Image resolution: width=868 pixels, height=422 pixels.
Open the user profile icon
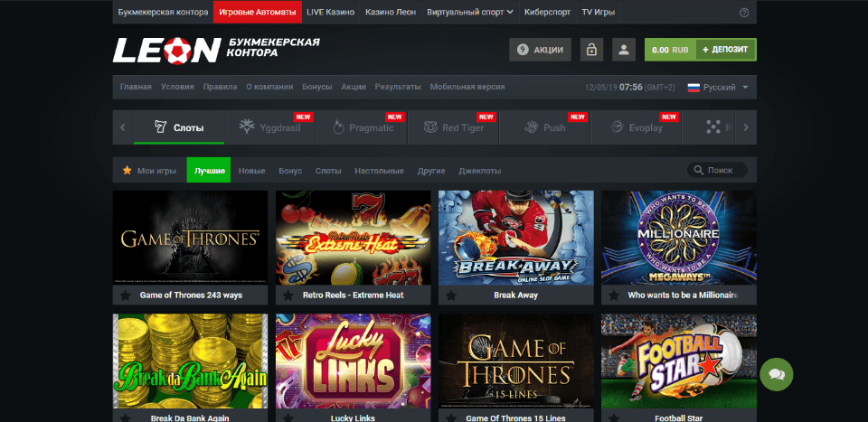[x=624, y=50]
